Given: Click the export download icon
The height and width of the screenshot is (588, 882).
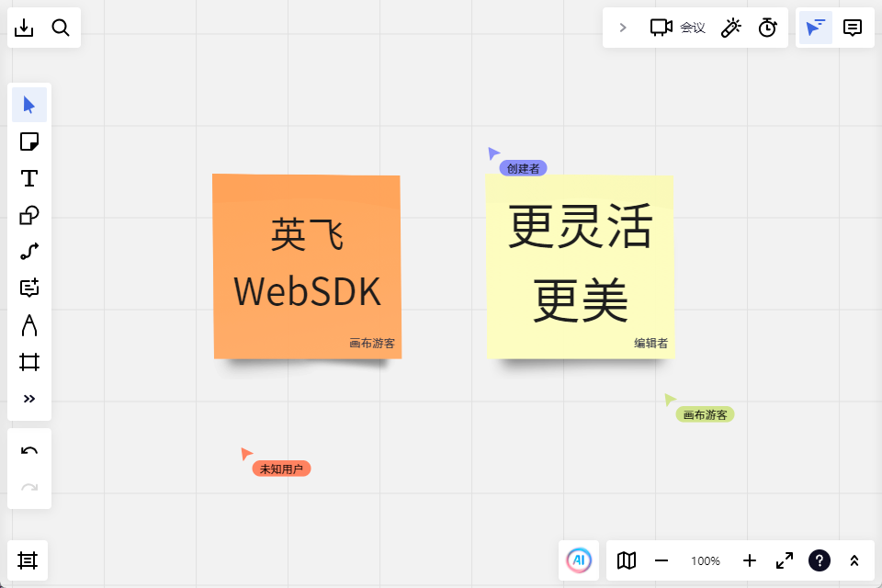Looking at the screenshot, I should (24, 28).
